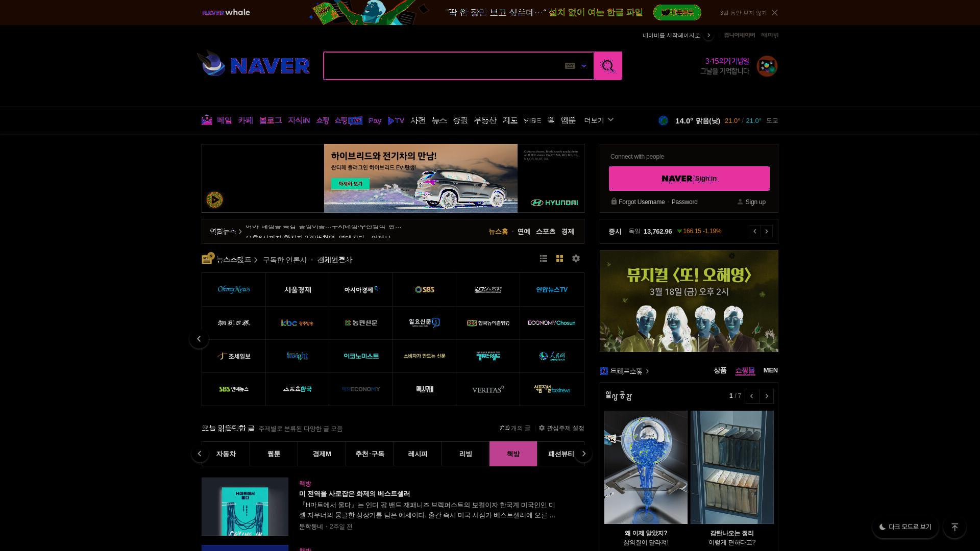
Task: Close the Whale banner with X
Action: coord(775,13)
